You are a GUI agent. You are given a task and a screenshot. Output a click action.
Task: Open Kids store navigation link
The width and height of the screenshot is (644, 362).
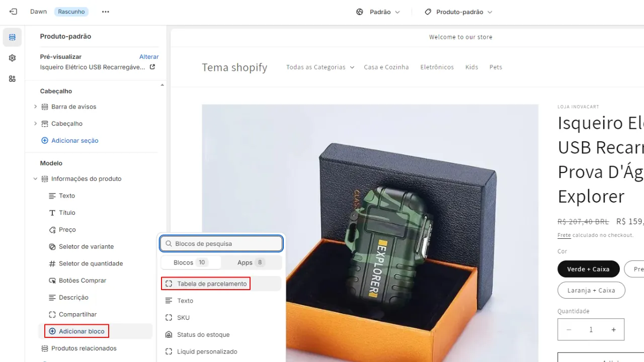[x=472, y=67]
